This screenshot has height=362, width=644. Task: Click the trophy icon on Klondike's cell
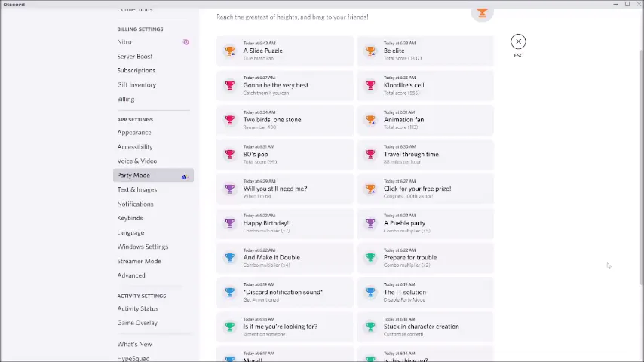tap(370, 85)
